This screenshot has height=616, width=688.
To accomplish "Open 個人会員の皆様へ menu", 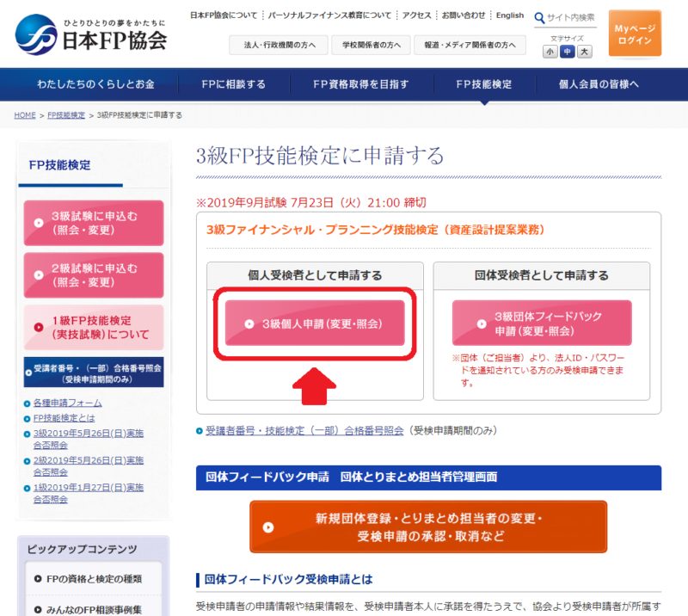I will [x=599, y=84].
